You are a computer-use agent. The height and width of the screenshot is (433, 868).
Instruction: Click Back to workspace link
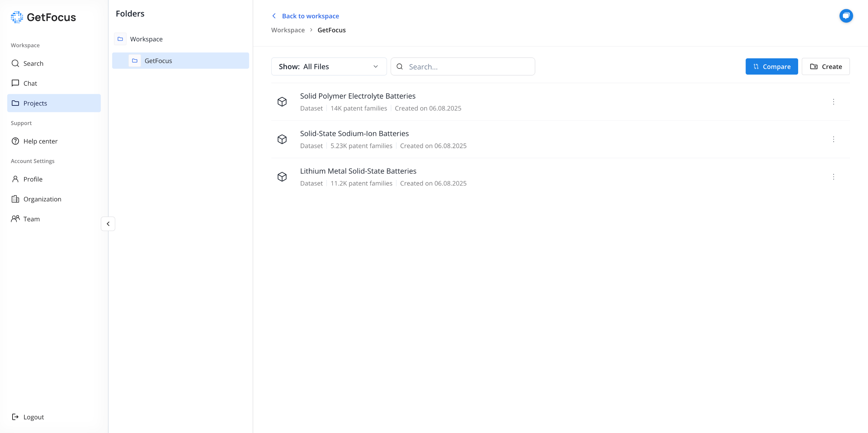pos(310,16)
